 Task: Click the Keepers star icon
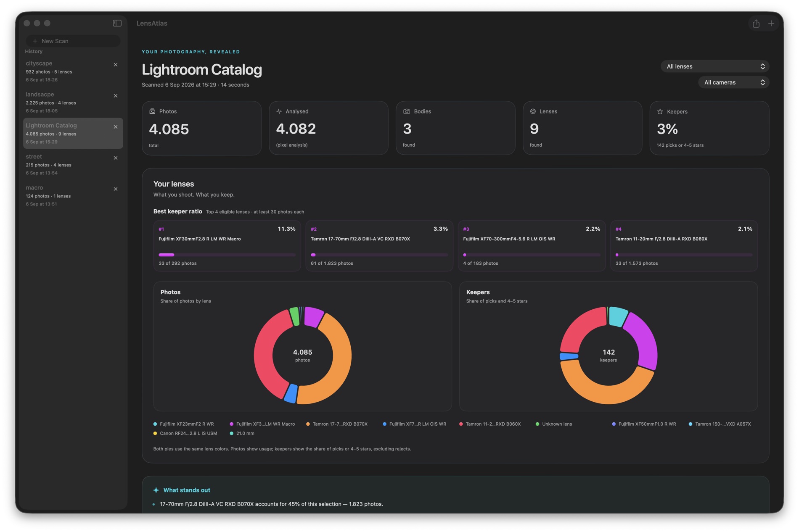point(660,111)
